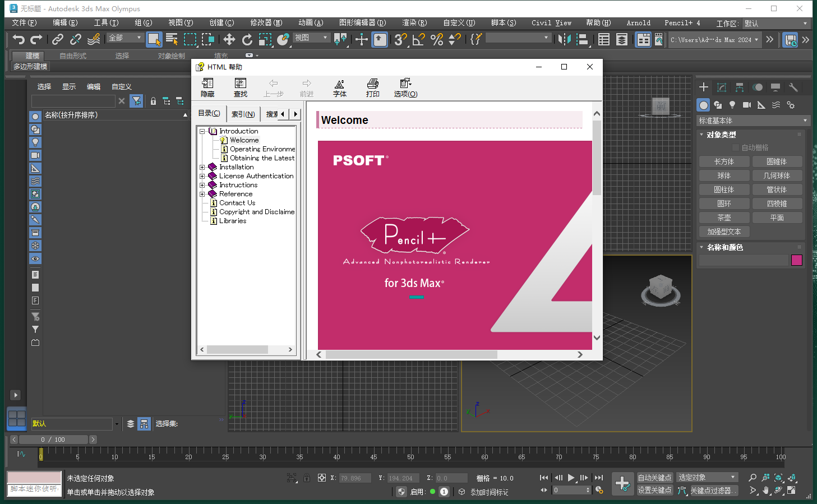Click the 茶壶 teapot button
Image resolution: width=817 pixels, height=504 pixels.
(x=724, y=218)
